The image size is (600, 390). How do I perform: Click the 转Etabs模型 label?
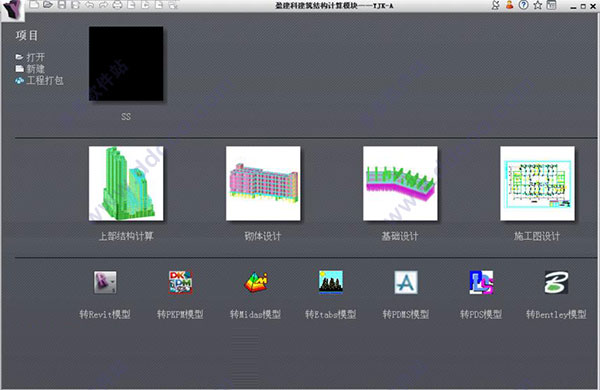pos(331,314)
